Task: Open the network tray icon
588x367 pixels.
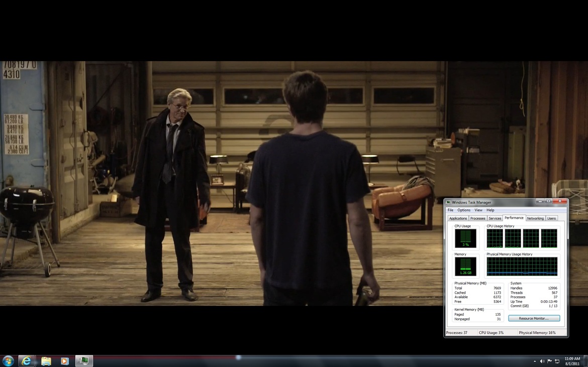Action: click(557, 361)
